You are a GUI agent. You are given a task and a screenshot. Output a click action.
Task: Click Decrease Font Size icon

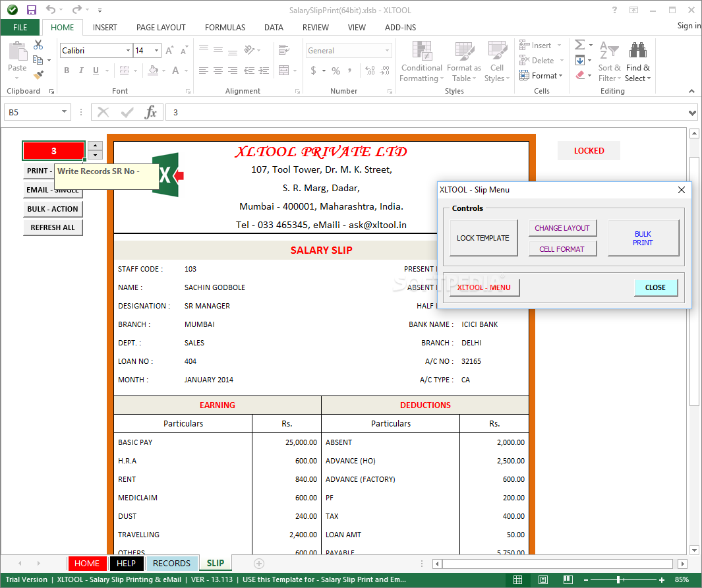coord(183,51)
